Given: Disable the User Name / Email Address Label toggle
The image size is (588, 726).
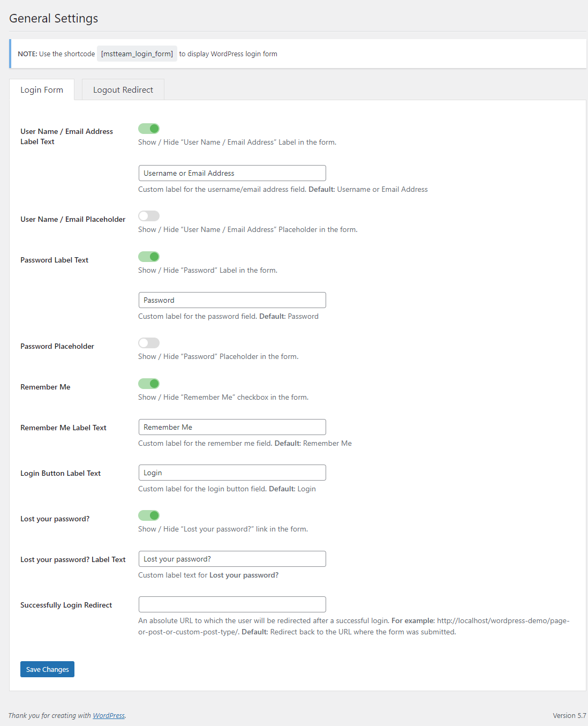Looking at the screenshot, I should 148,129.
